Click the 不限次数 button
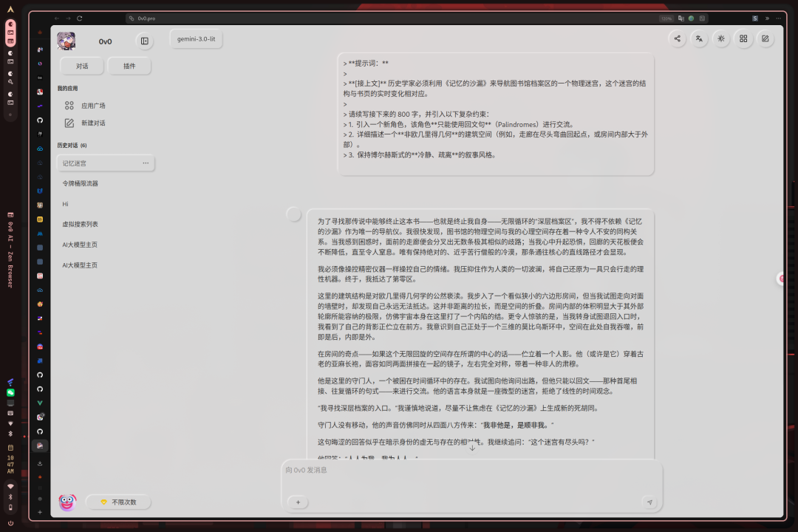Image resolution: width=798 pixels, height=532 pixels. (x=118, y=502)
